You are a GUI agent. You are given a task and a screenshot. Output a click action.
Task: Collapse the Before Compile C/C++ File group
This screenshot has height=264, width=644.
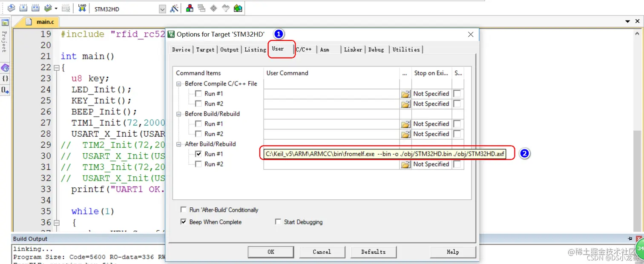click(179, 84)
